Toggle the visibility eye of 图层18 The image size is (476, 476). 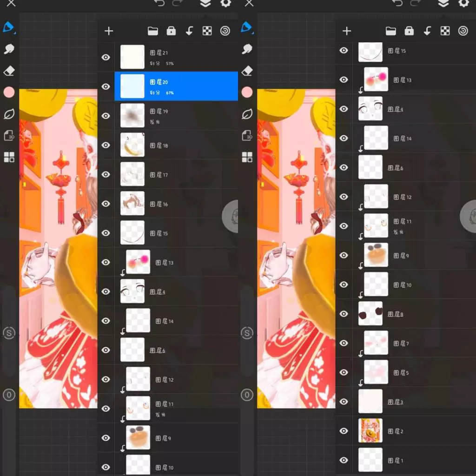pos(106,145)
